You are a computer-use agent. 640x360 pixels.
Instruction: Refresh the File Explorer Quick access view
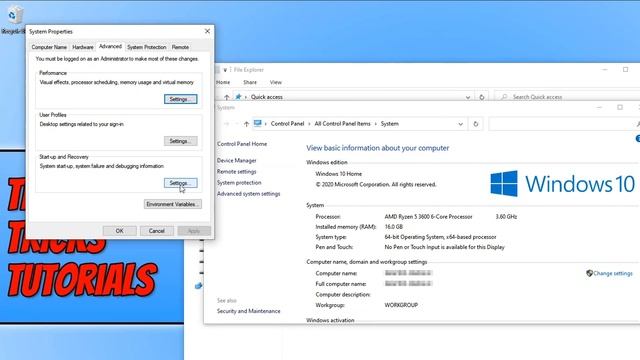(x=482, y=97)
